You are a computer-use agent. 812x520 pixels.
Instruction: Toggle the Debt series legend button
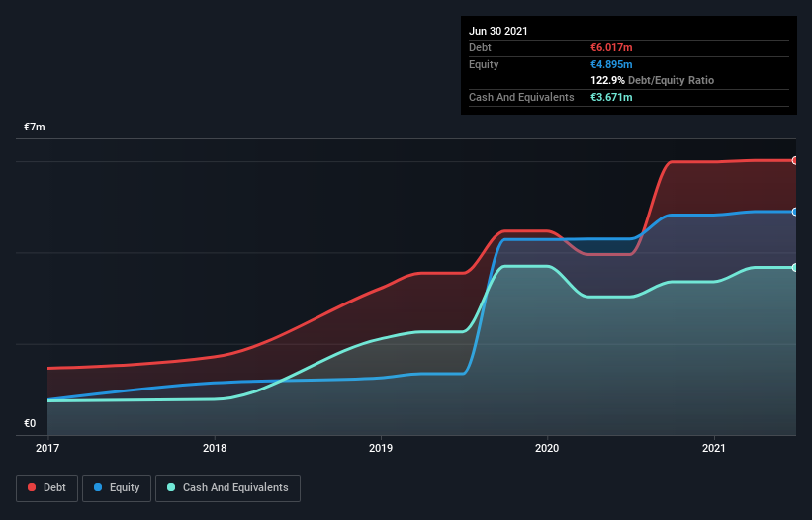[x=47, y=488]
